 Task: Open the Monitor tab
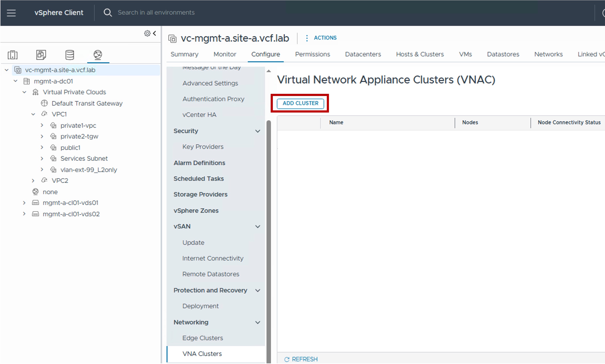[x=225, y=54]
